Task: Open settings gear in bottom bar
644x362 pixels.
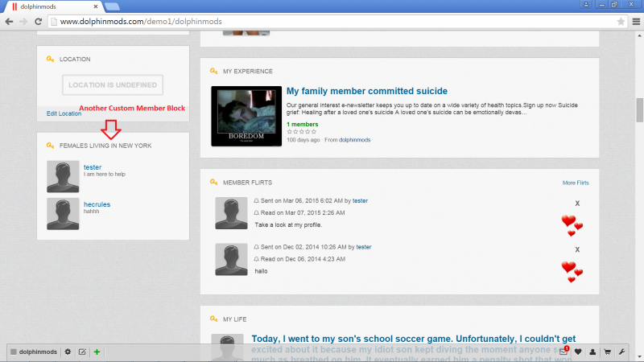Action: (x=68, y=352)
